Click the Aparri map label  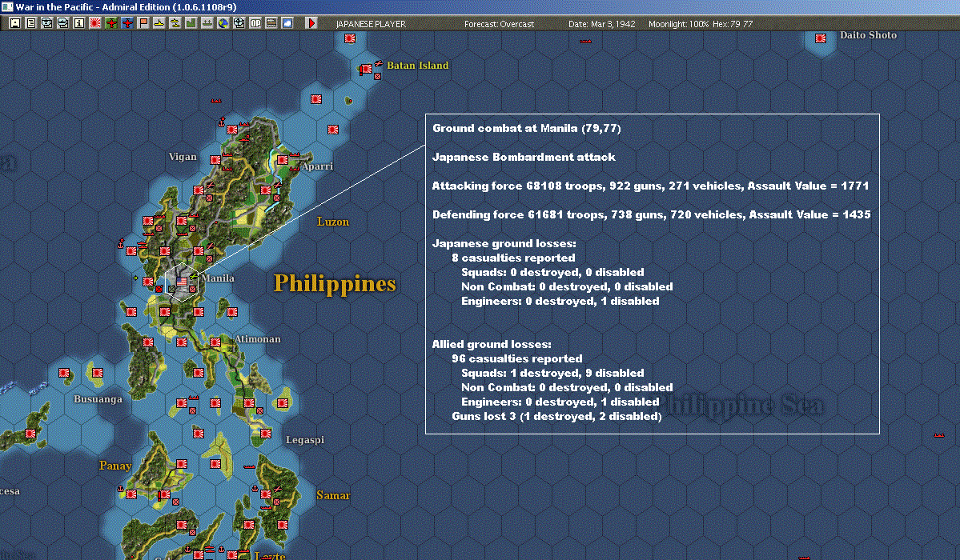coord(317,166)
